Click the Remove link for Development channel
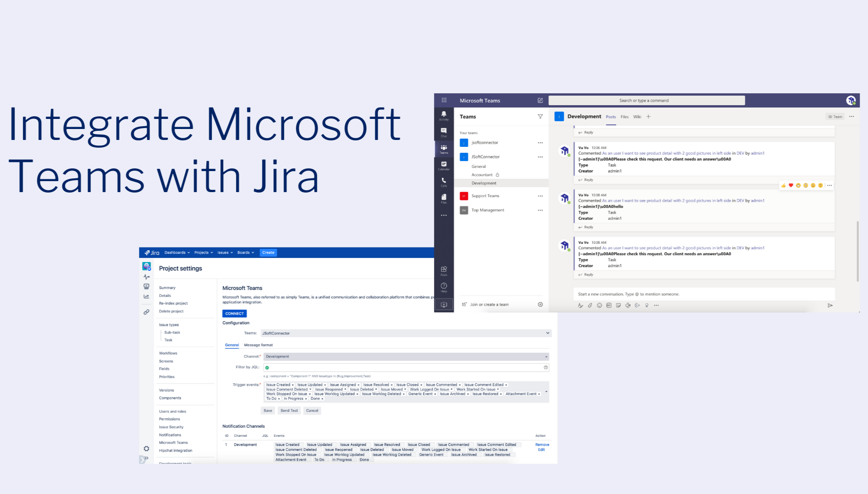 tap(542, 445)
